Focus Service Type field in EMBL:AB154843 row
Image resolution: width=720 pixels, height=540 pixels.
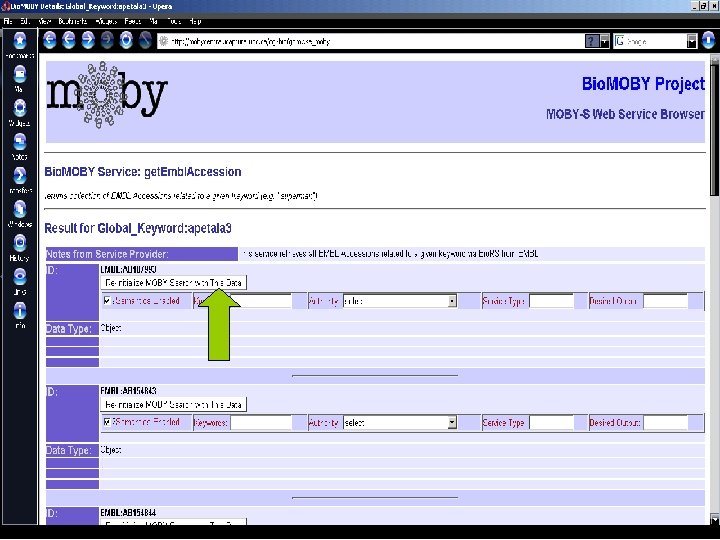(551, 423)
